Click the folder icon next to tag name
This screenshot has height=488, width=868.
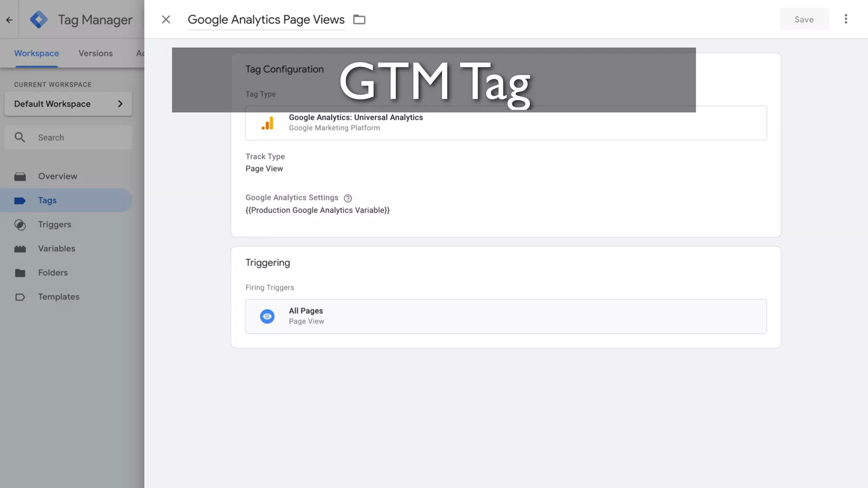359,19
